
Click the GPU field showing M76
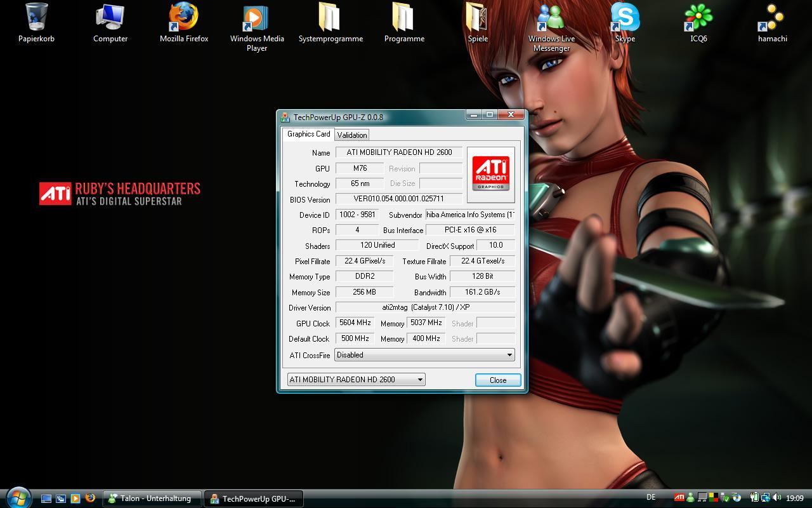[x=360, y=168]
